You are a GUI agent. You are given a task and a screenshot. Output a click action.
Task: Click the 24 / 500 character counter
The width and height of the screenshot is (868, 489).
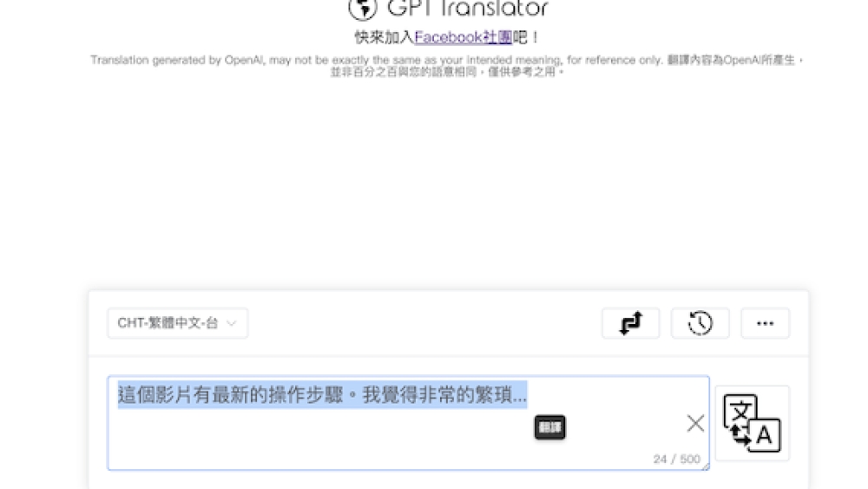click(x=676, y=459)
